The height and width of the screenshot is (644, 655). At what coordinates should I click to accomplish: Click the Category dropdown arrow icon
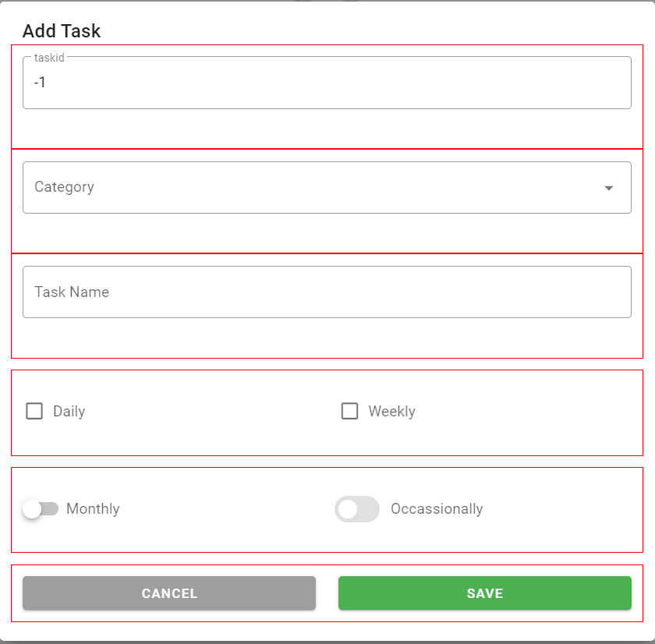tap(609, 188)
